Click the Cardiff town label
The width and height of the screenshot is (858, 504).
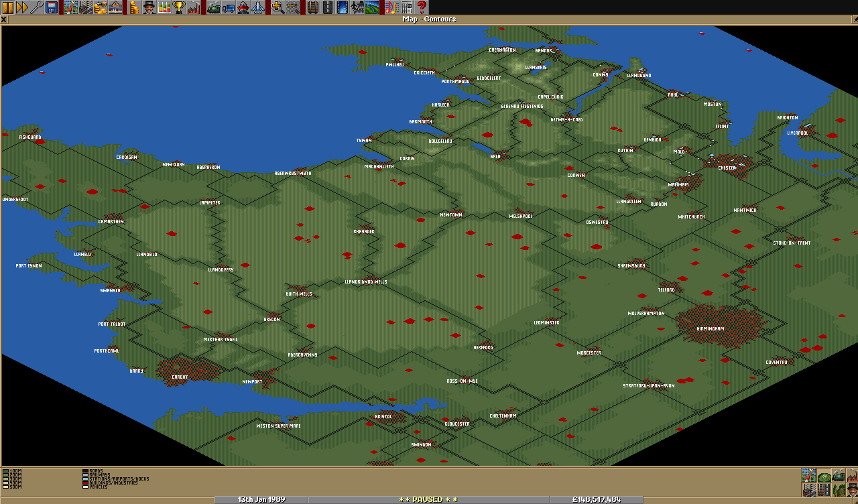click(180, 377)
